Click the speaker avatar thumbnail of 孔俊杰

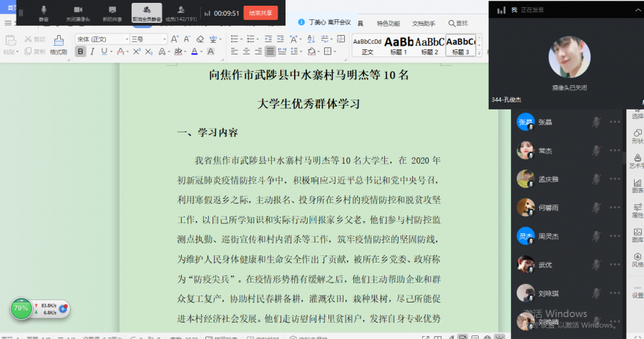[570, 57]
